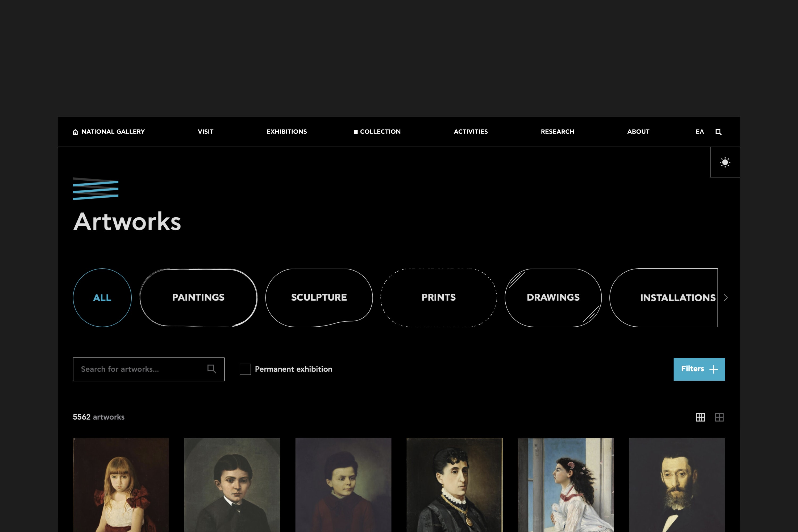Viewport: 798px width, 532px height.
Task: Click the blue striped gallery logo
Action: 96,189
